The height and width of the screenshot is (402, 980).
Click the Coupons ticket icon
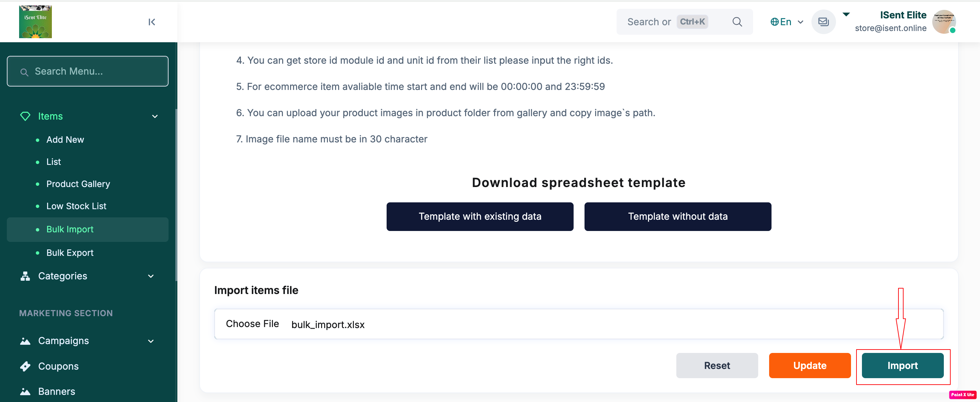25,366
